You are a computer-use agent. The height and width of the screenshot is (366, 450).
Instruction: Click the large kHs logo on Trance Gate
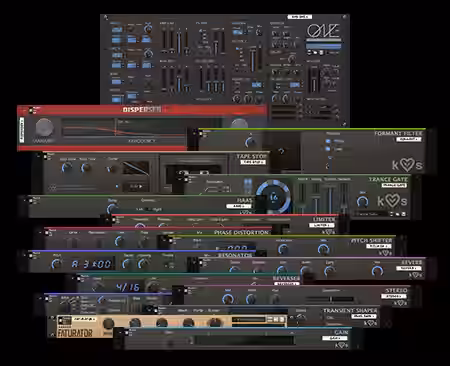(x=392, y=201)
